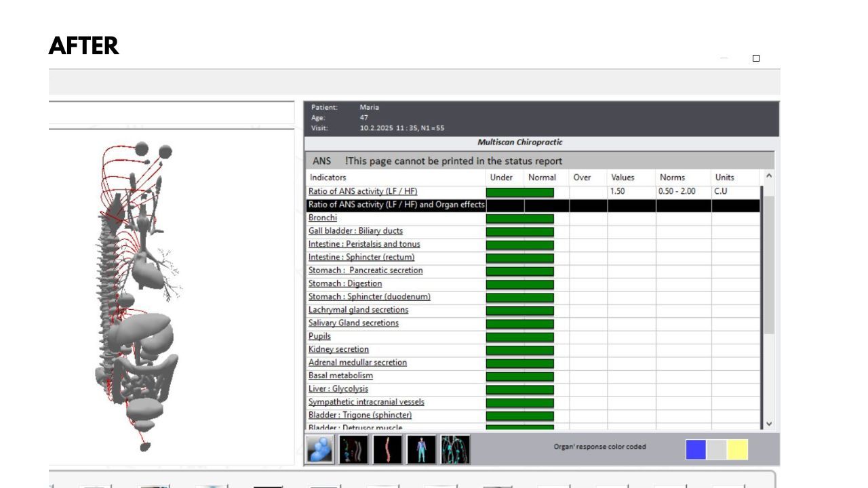The height and width of the screenshot is (488, 868).
Task: Click the patient name Maria
Action: point(370,107)
